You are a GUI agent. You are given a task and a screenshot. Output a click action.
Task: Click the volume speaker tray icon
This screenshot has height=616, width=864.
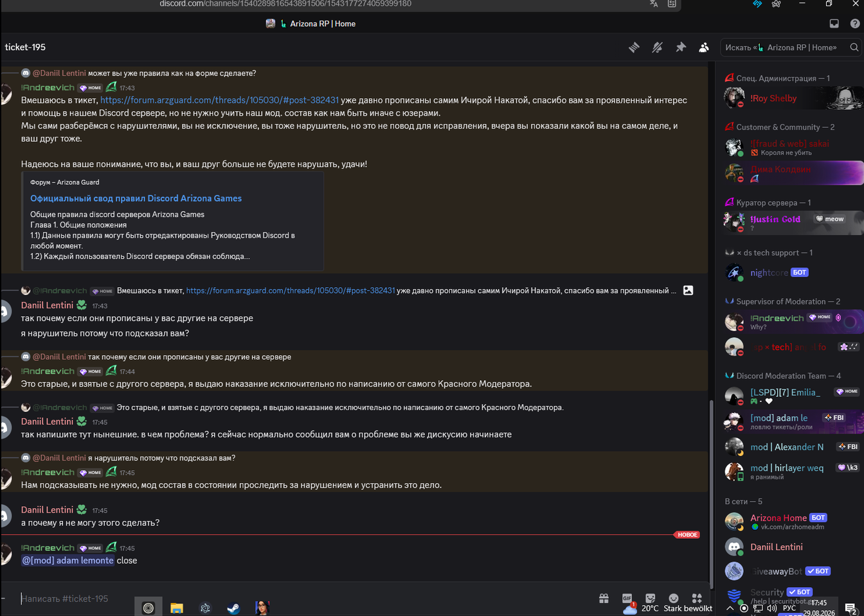coord(771,608)
